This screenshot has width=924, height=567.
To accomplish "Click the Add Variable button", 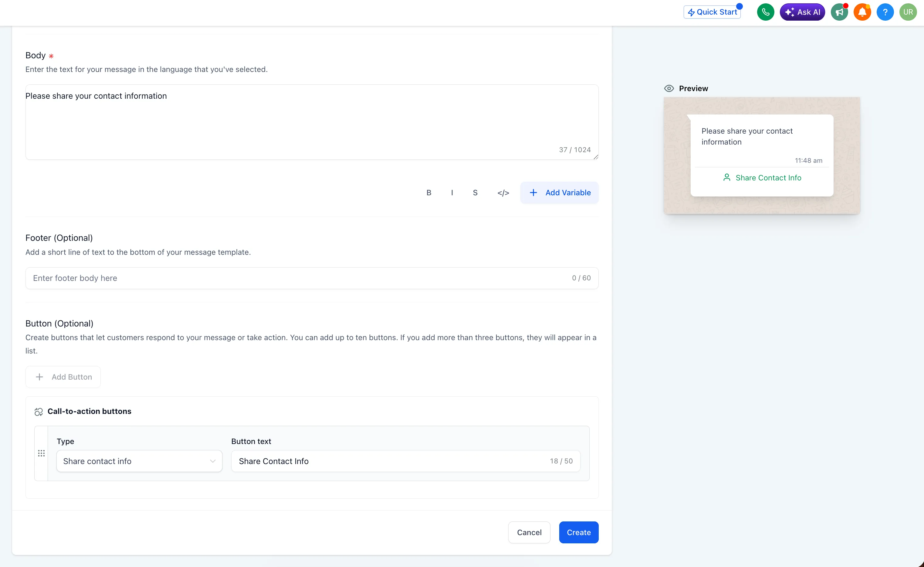I will coord(559,193).
